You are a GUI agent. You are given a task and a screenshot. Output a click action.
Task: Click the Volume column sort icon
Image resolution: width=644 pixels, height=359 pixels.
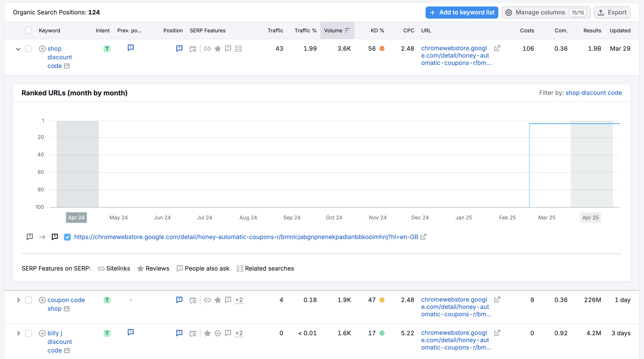(347, 30)
